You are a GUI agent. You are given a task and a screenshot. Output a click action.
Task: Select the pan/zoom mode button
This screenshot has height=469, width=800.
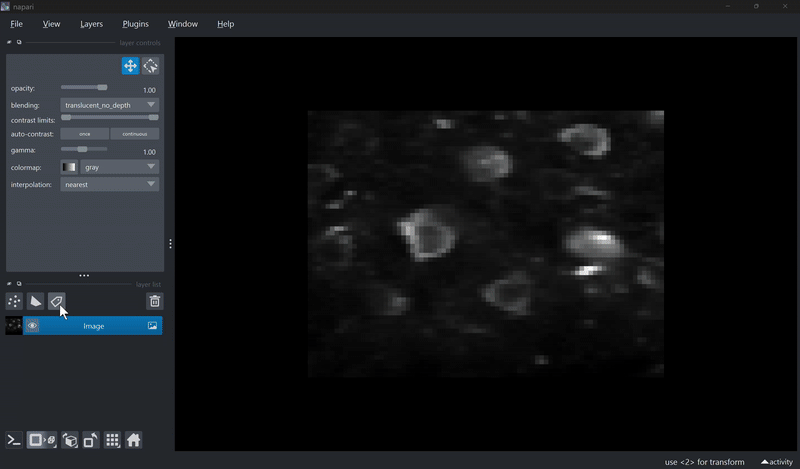point(130,66)
